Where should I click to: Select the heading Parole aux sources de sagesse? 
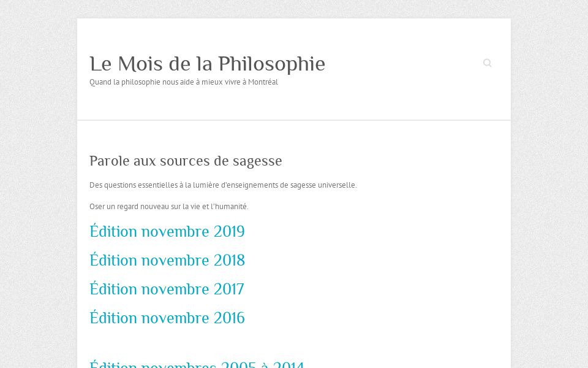(186, 161)
